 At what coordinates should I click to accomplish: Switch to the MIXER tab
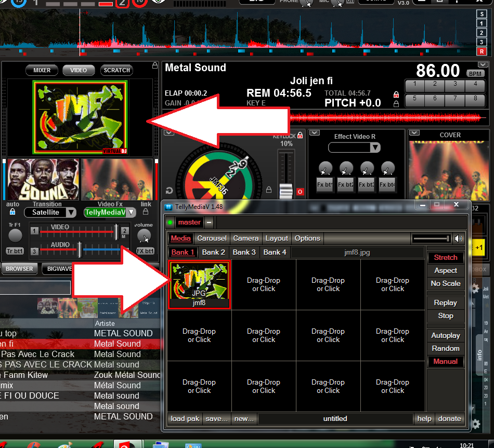(x=42, y=70)
